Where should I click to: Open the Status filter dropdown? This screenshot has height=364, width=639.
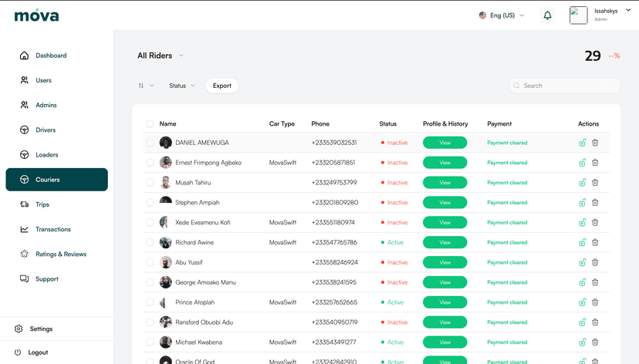[182, 86]
